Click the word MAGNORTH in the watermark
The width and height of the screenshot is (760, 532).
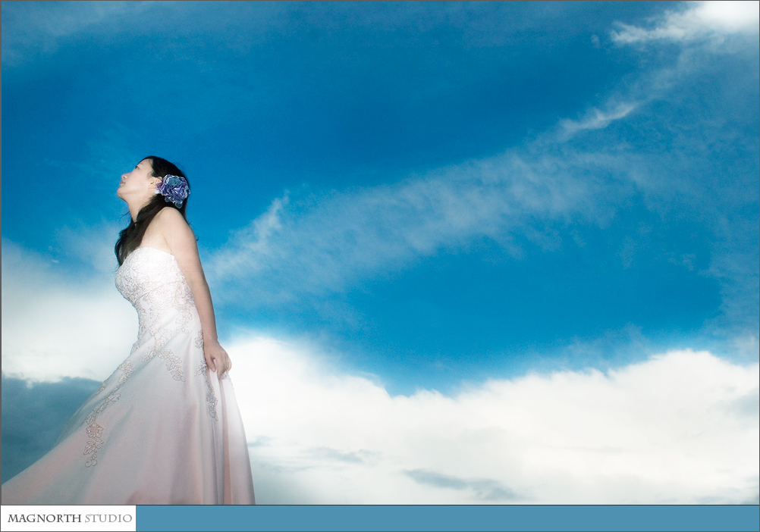click(x=44, y=518)
